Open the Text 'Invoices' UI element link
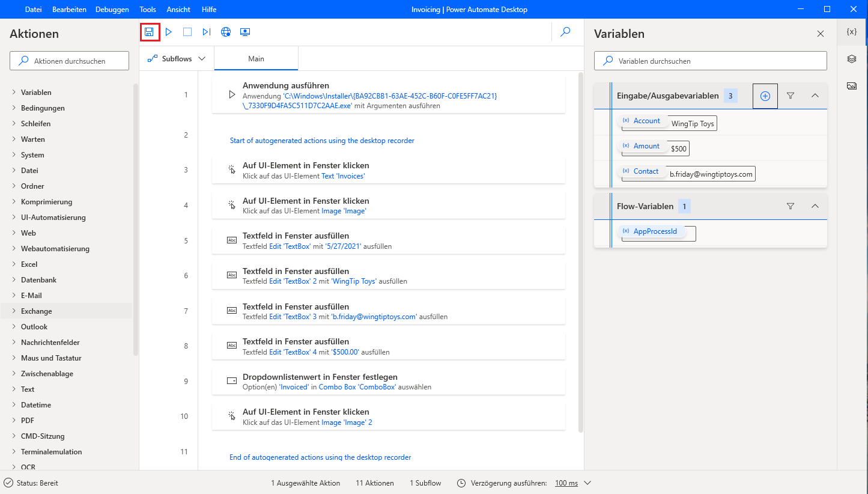The width and height of the screenshot is (868, 494). pyautogui.click(x=343, y=176)
